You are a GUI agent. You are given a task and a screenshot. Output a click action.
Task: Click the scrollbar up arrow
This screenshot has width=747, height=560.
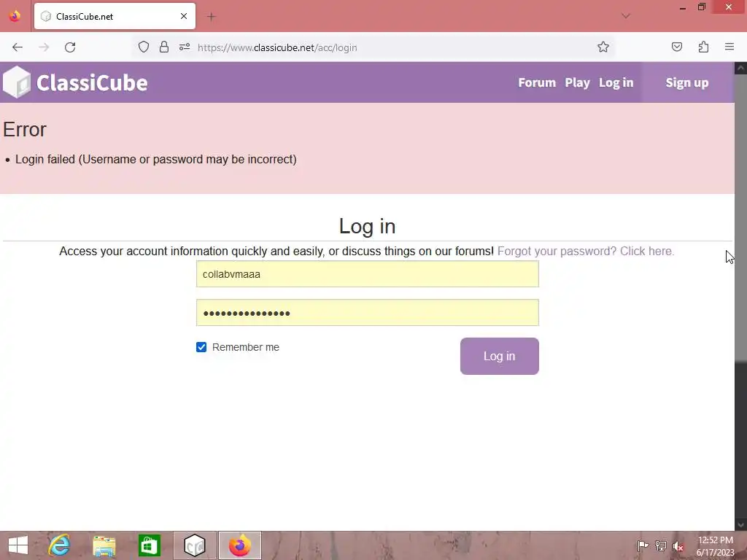tap(741, 68)
